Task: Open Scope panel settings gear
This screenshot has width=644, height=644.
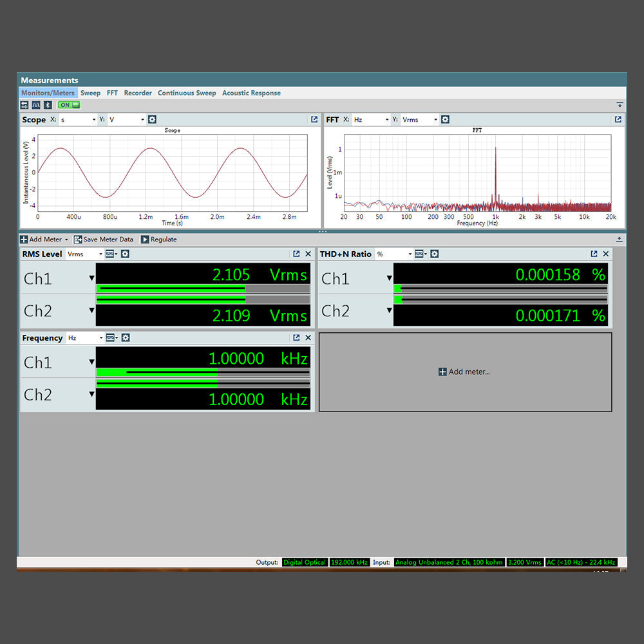Action: pos(152,120)
